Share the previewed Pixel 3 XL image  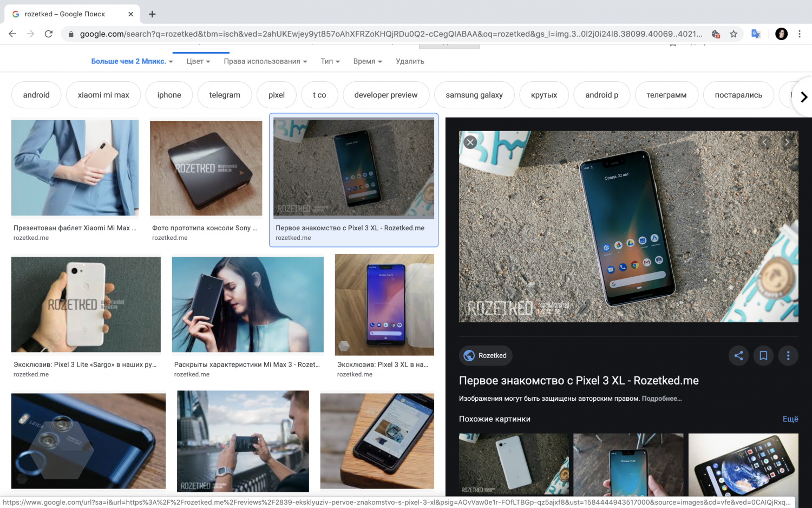click(738, 355)
